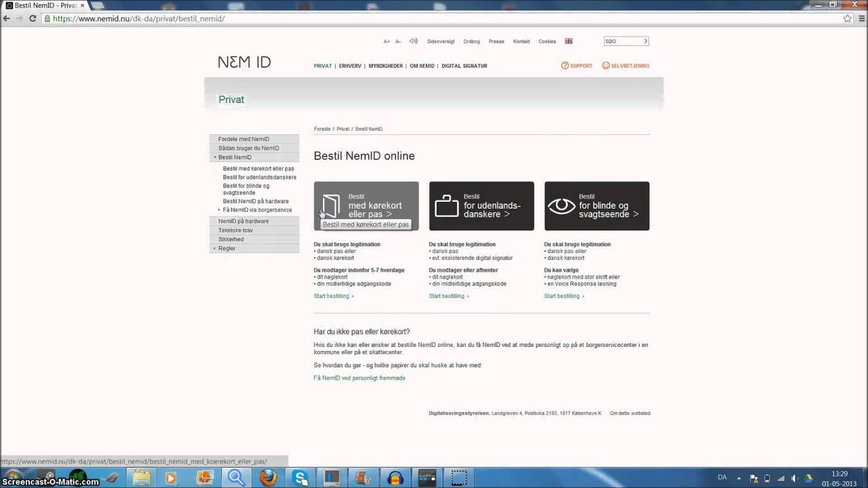Open the Om NemID menu
This screenshot has height=488, width=868.
[x=422, y=66]
